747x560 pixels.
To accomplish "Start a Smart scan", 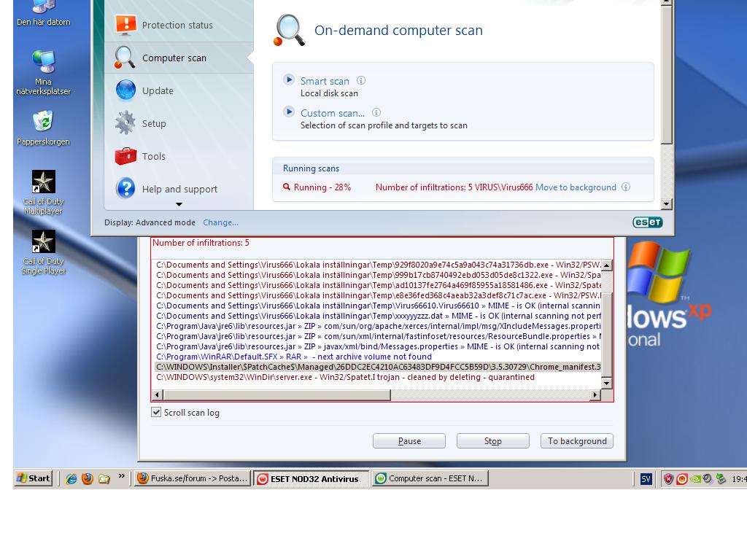I will click(x=325, y=81).
